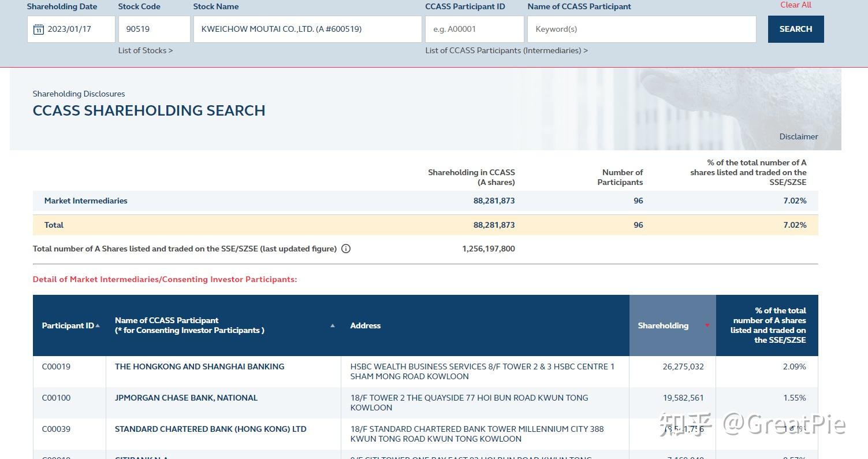Clear all search fields
This screenshot has height=459, width=868.
click(x=796, y=5)
